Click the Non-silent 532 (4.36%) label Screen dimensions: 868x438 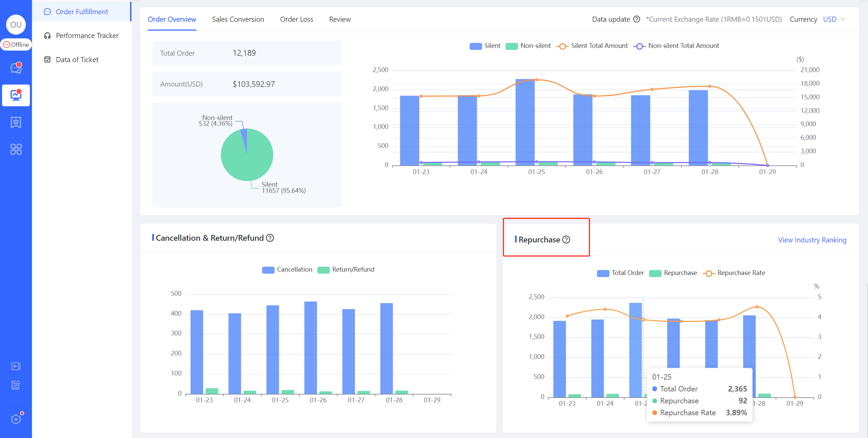coord(216,121)
